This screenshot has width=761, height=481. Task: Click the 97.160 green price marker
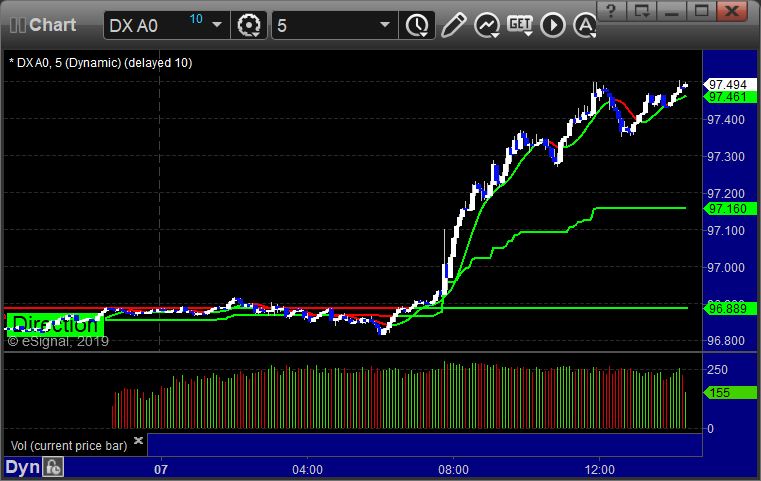[724, 209]
